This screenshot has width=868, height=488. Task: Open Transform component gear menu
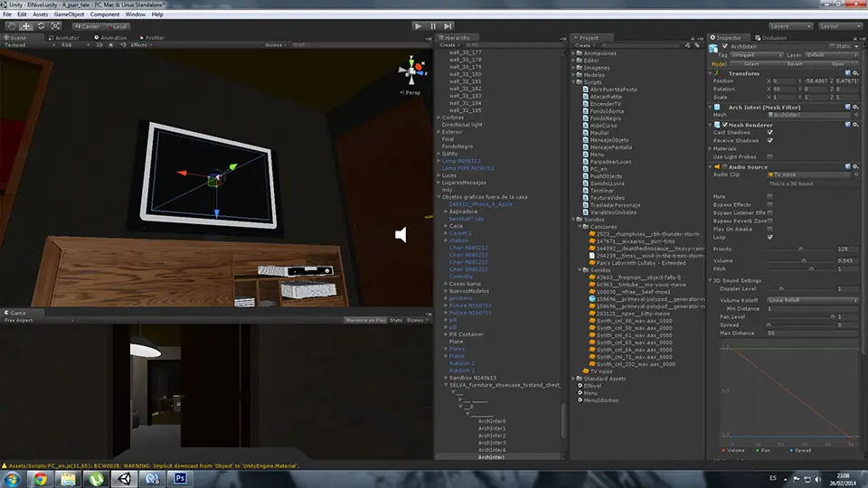[855, 73]
